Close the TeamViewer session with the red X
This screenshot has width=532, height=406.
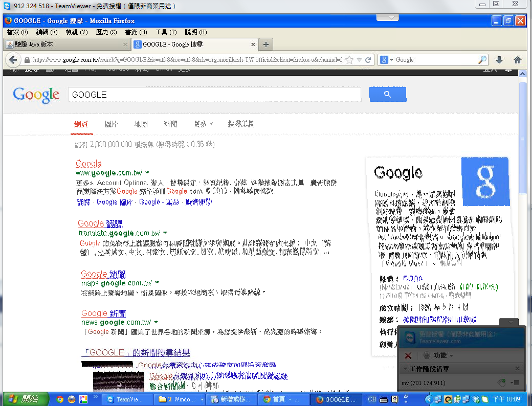pyautogui.click(x=408, y=355)
